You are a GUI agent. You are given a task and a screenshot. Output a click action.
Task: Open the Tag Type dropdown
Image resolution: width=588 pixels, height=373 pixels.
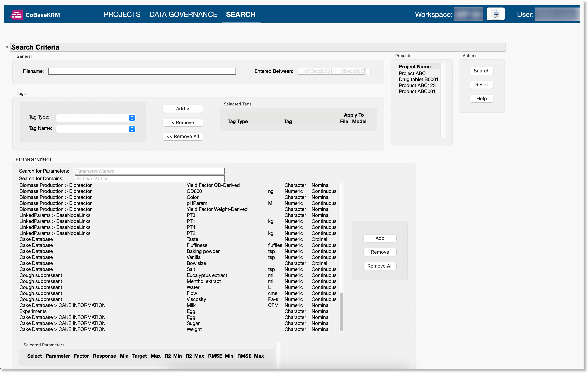pos(95,118)
